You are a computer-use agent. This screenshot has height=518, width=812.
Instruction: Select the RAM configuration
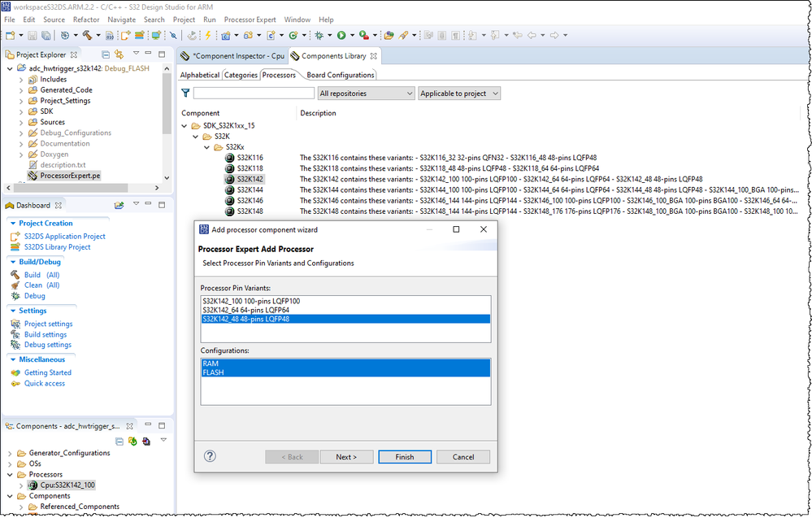coord(345,363)
